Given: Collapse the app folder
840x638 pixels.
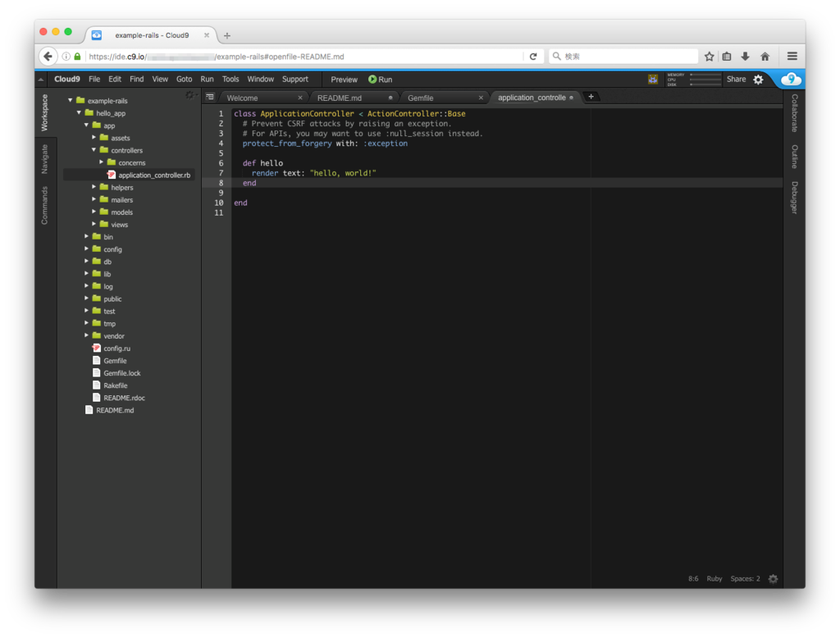Looking at the screenshot, I should click(x=86, y=125).
